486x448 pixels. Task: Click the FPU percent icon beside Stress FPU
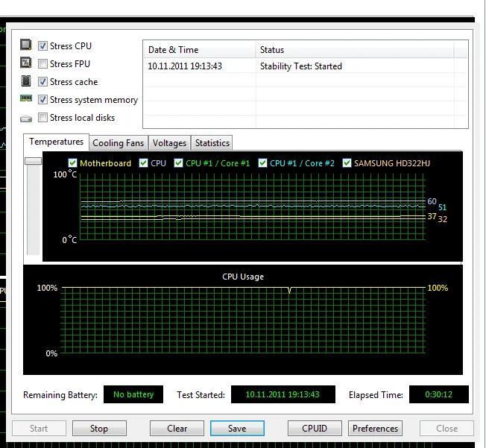26,63
